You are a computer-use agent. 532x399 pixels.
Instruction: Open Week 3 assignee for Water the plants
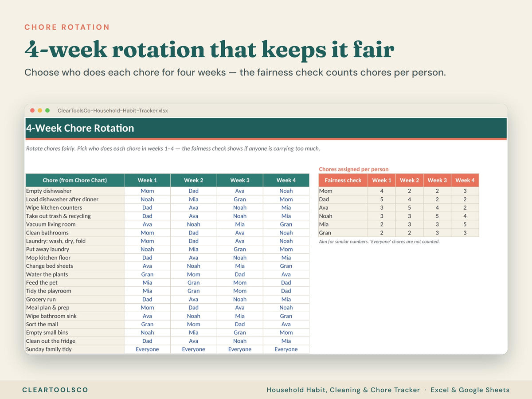pyautogui.click(x=240, y=274)
